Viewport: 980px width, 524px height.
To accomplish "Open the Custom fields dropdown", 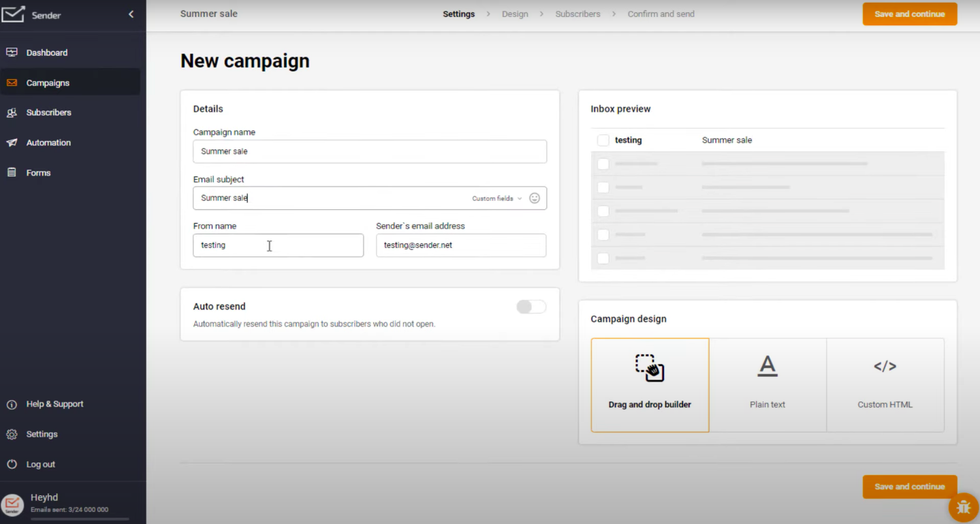I will [495, 198].
